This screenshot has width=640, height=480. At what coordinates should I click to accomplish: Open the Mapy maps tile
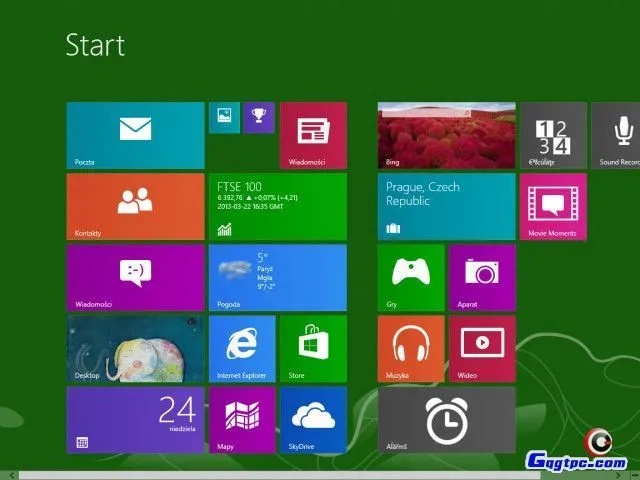point(241,420)
